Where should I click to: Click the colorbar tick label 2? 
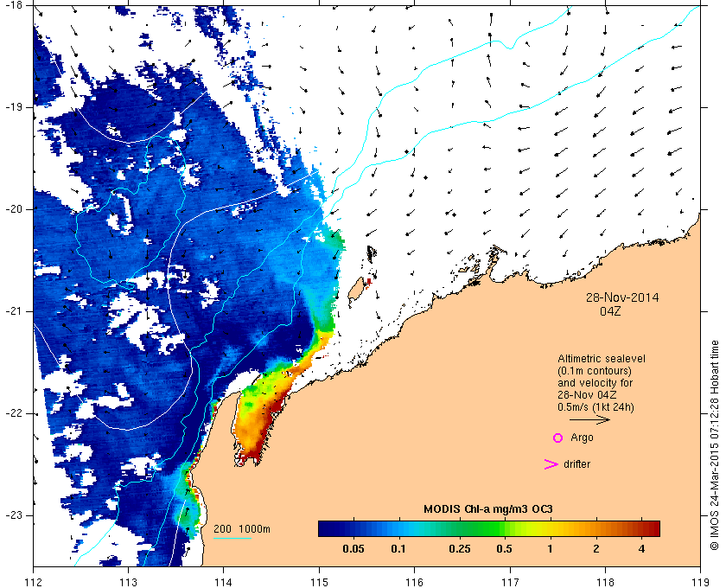[595, 549]
